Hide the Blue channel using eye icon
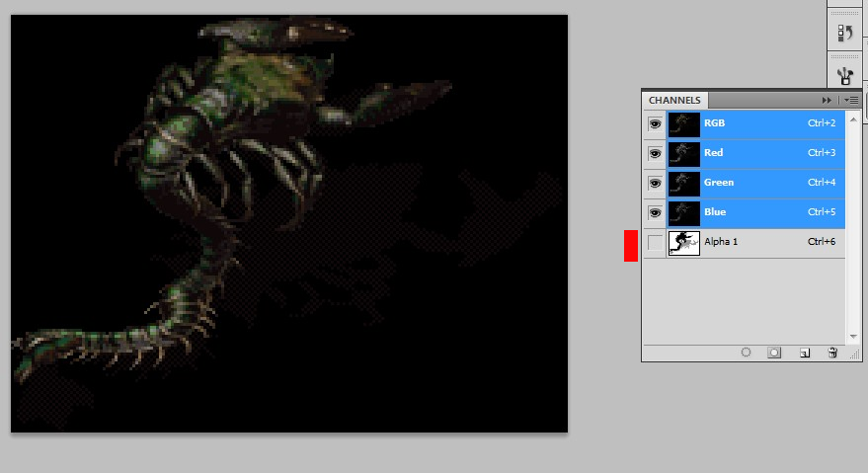This screenshot has width=868, height=473. click(655, 212)
